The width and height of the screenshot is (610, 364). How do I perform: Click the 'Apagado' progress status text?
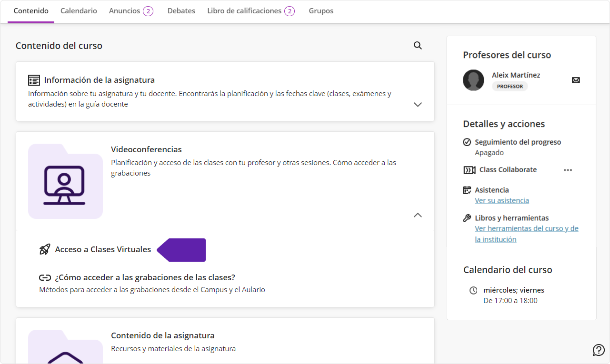(489, 153)
